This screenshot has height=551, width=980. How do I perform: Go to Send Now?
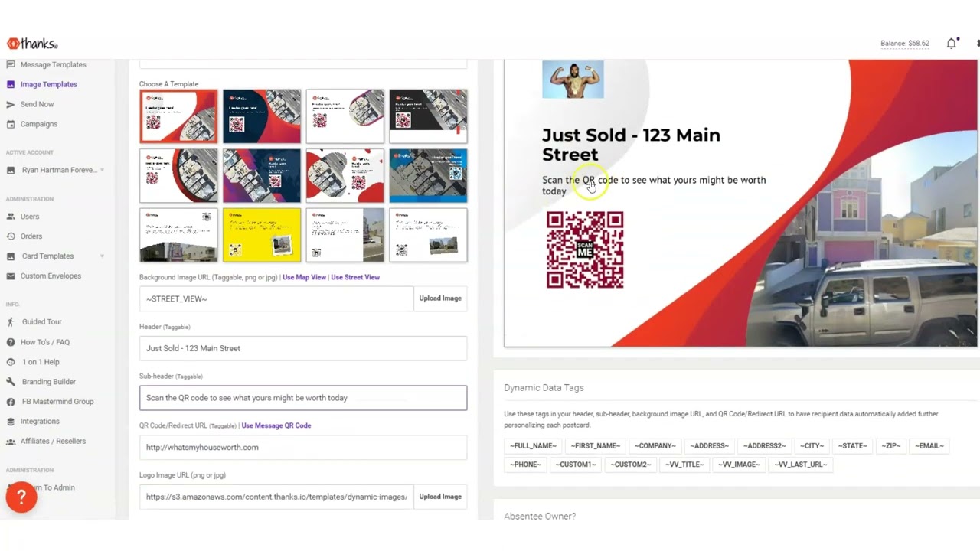pos(37,105)
